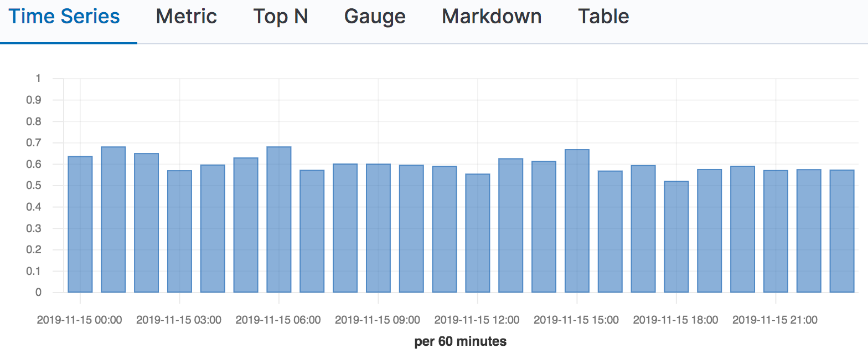Image resolution: width=868 pixels, height=358 pixels.
Task: Select the Top N tab
Action: point(281,17)
